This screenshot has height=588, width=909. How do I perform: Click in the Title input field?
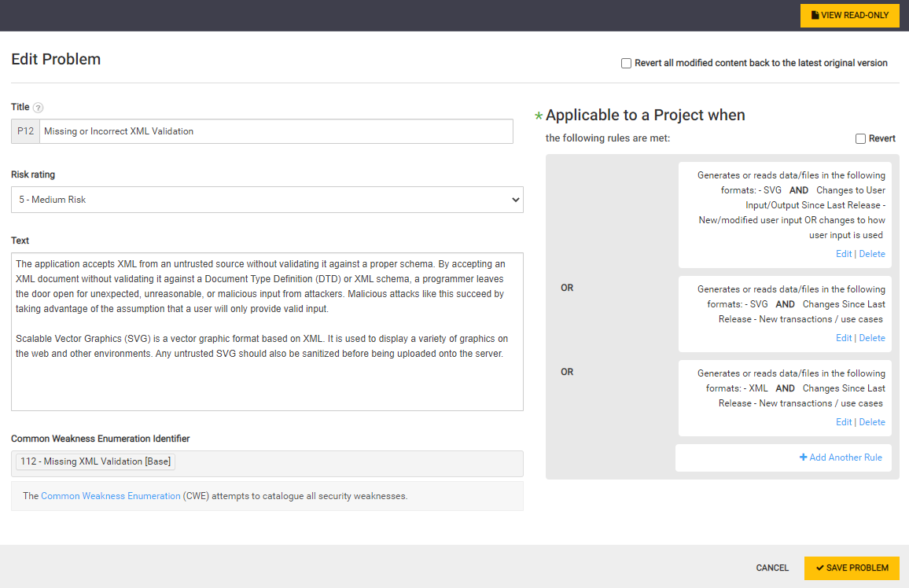(x=275, y=131)
